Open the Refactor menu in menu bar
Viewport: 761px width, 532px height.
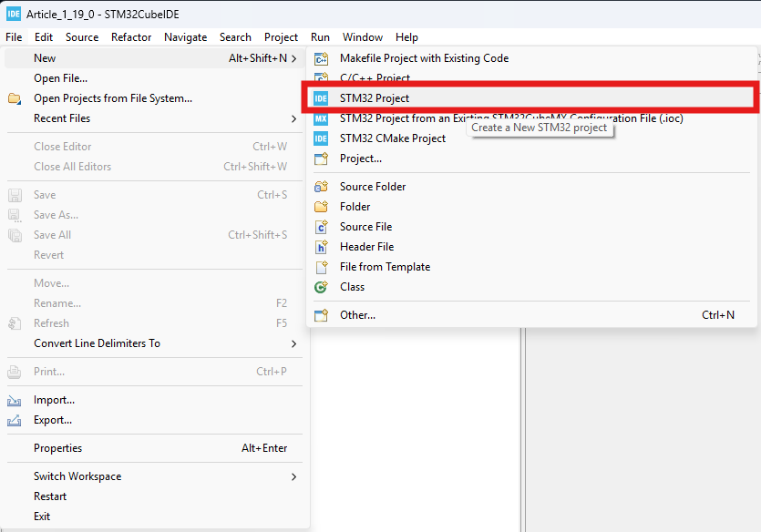tap(131, 37)
